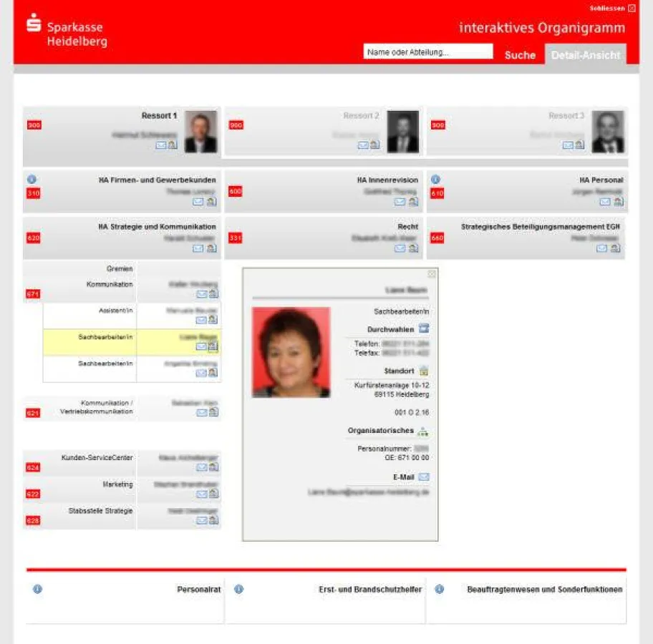Click the Name oder Abteilung search field
Screen dimensions: 653x644
click(427, 52)
